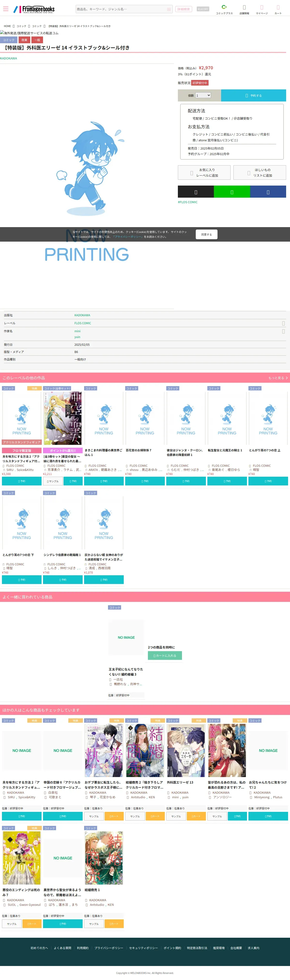The image size is (290, 980).
Task: Open author link yuin
Action: click(x=77, y=337)
